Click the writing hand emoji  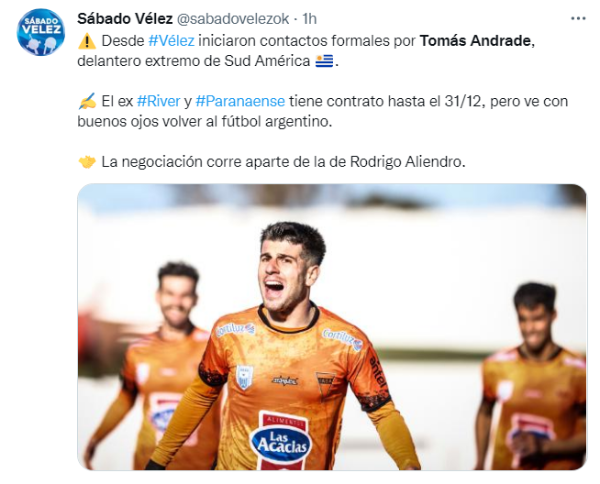[87, 101]
